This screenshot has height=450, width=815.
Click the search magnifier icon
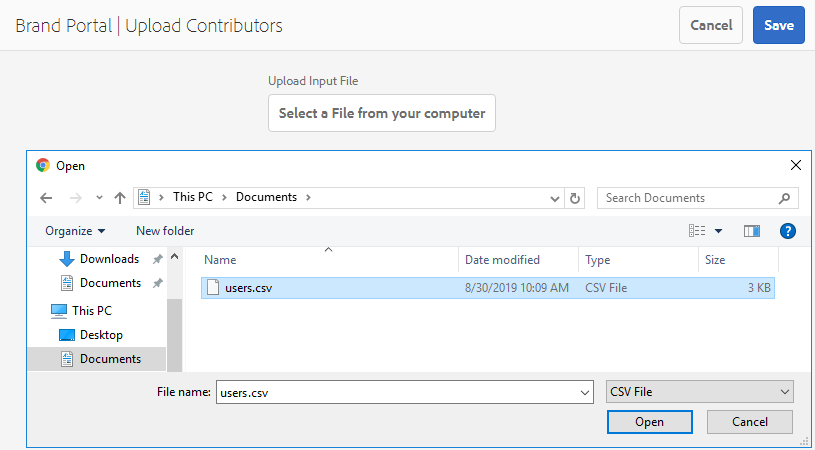785,198
